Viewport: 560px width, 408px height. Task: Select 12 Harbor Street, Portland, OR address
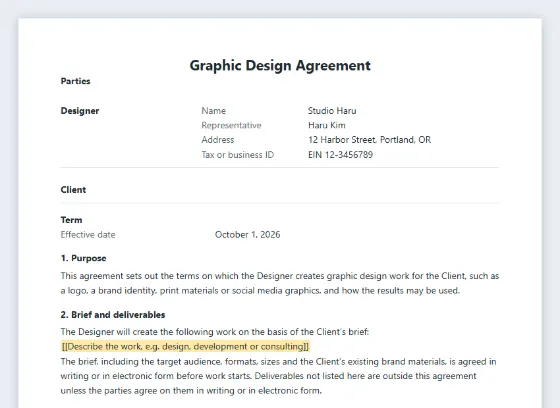pos(370,140)
